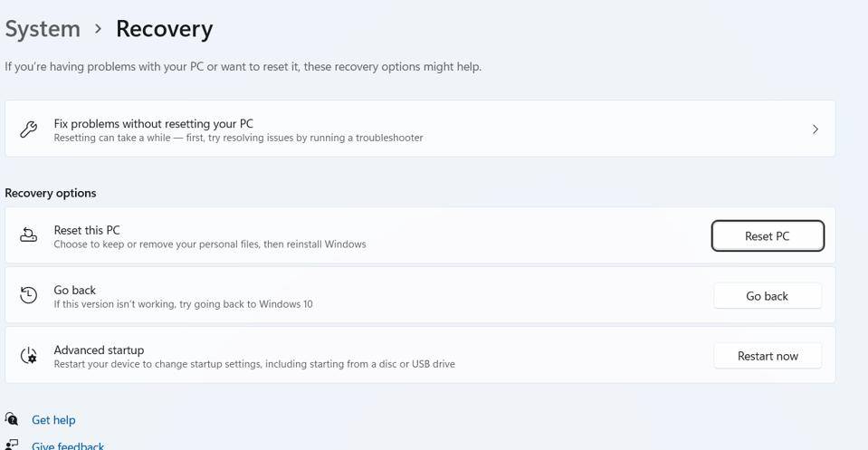Screen dimensions: 868x450
Task: Select the Advanced startup row title
Action: pyautogui.click(x=99, y=349)
